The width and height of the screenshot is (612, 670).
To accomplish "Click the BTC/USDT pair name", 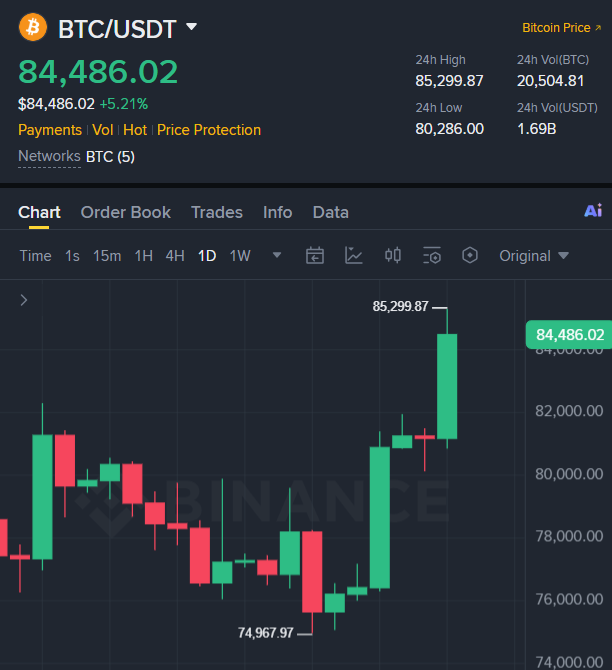I will point(117,29).
